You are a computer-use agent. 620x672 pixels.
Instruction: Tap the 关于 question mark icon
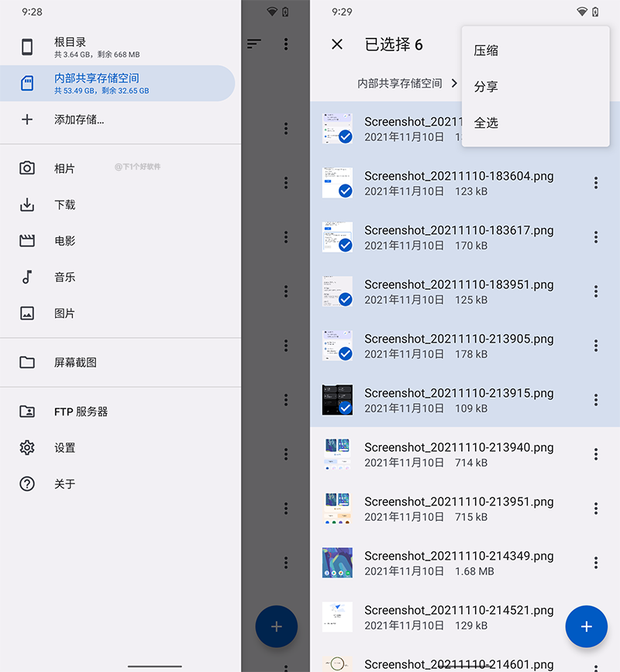click(27, 484)
